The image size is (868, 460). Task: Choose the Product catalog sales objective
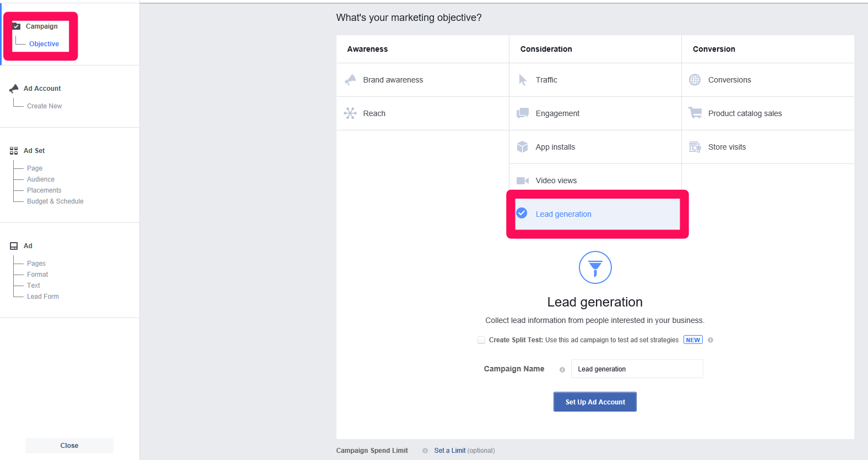coord(768,113)
